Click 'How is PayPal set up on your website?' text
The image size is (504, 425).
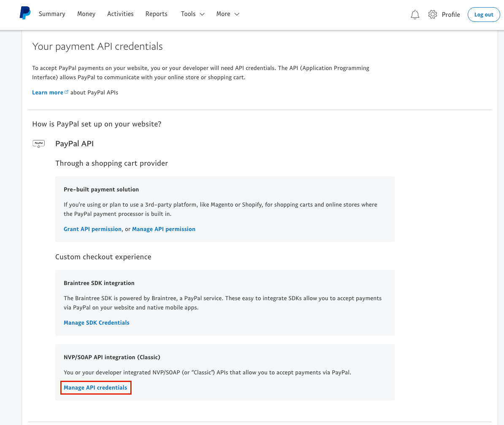97,124
